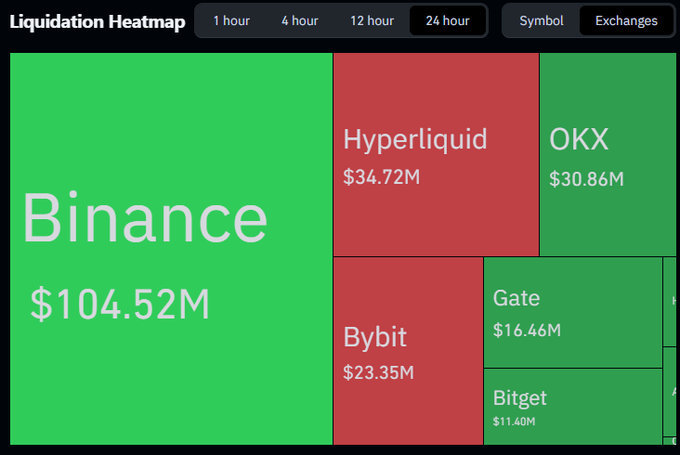Click the $34.72M Hyperliquid value
Image resolution: width=680 pixels, height=455 pixels.
(x=382, y=177)
